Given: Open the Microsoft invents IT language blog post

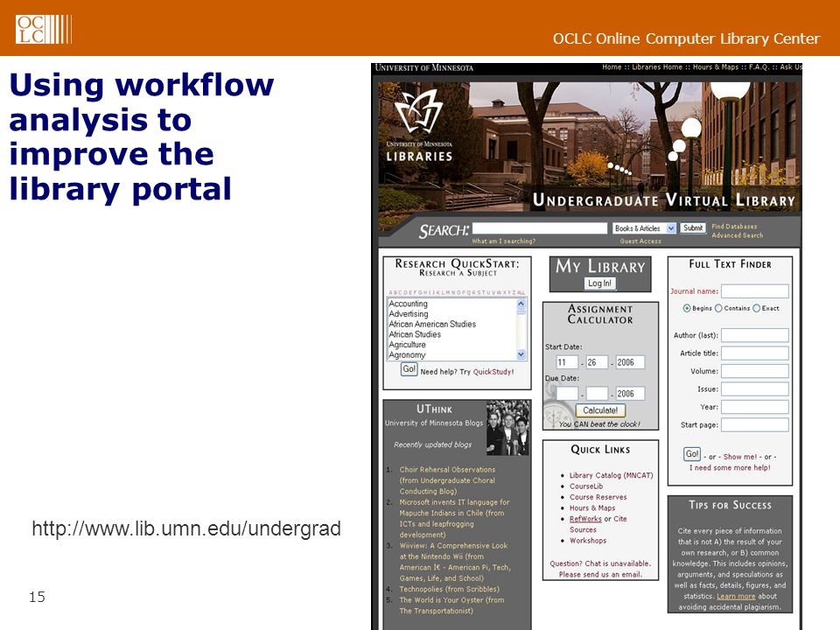Looking at the screenshot, I should coord(454,519).
